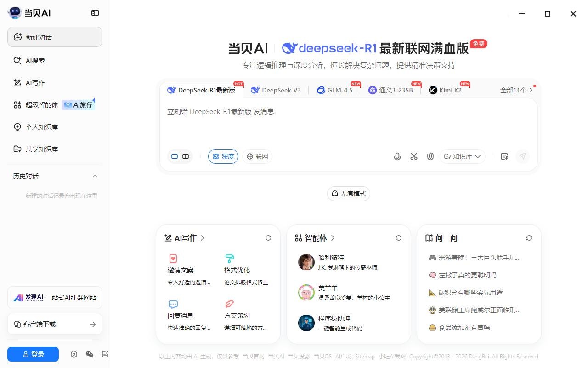The height and width of the screenshot is (368, 588).
Task: Click the 当贝AI robot logo
Action: (x=15, y=12)
